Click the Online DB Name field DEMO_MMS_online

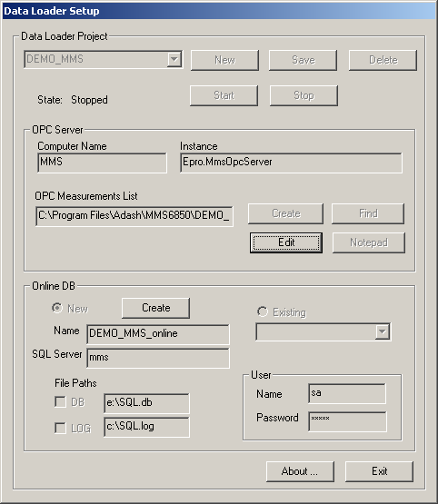pos(158,334)
